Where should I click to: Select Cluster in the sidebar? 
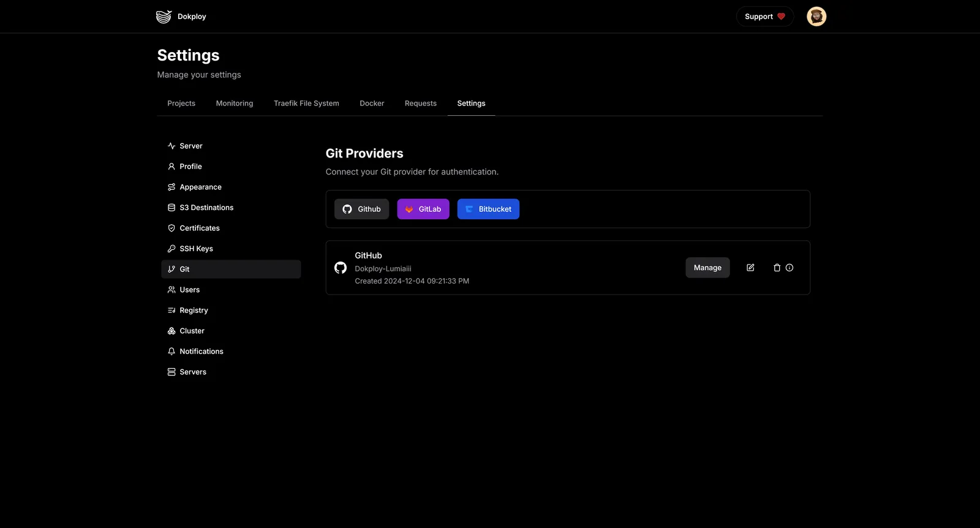click(192, 331)
